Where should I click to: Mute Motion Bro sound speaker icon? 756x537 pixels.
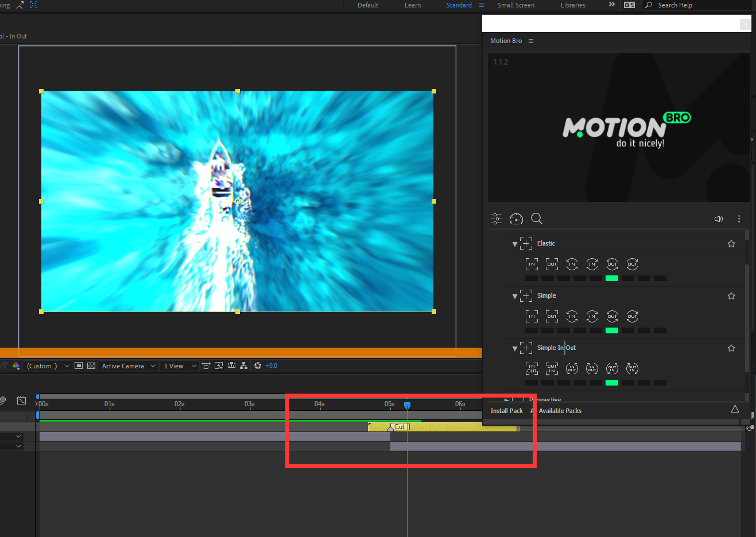[718, 219]
